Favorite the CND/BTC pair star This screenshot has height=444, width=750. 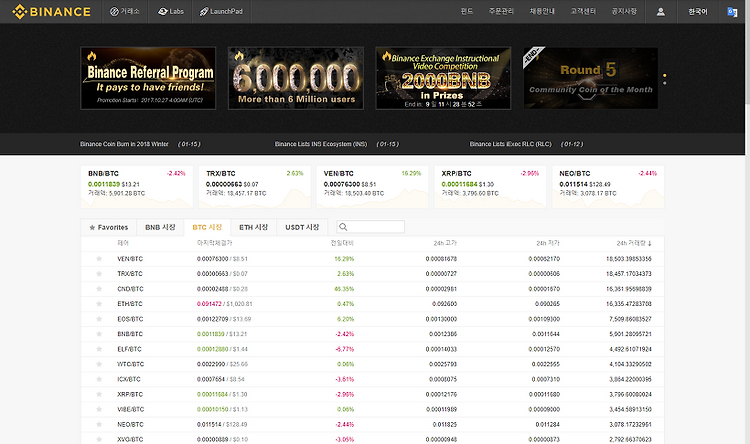(x=99, y=289)
